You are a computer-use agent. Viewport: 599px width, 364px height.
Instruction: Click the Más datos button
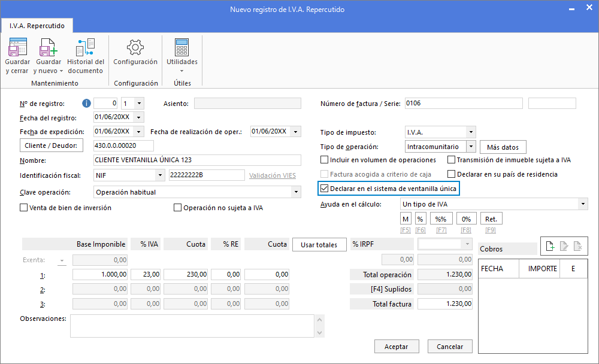[503, 147]
